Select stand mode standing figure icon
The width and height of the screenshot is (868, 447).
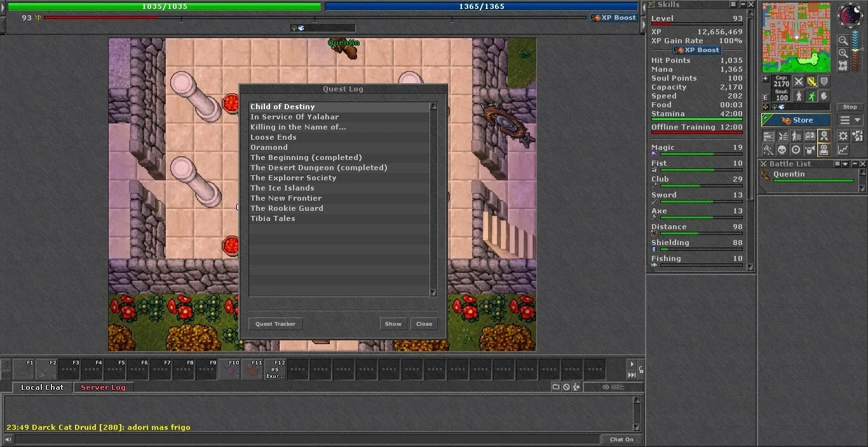tap(799, 97)
